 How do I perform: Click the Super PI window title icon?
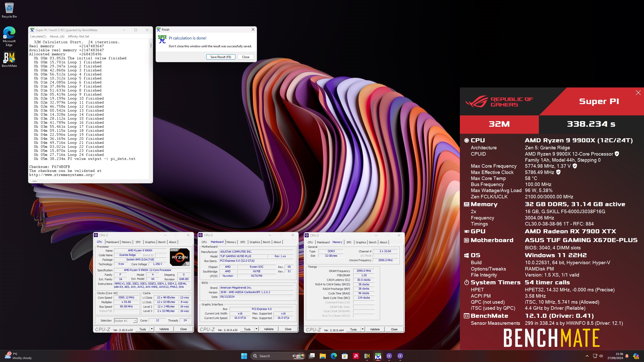32,30
